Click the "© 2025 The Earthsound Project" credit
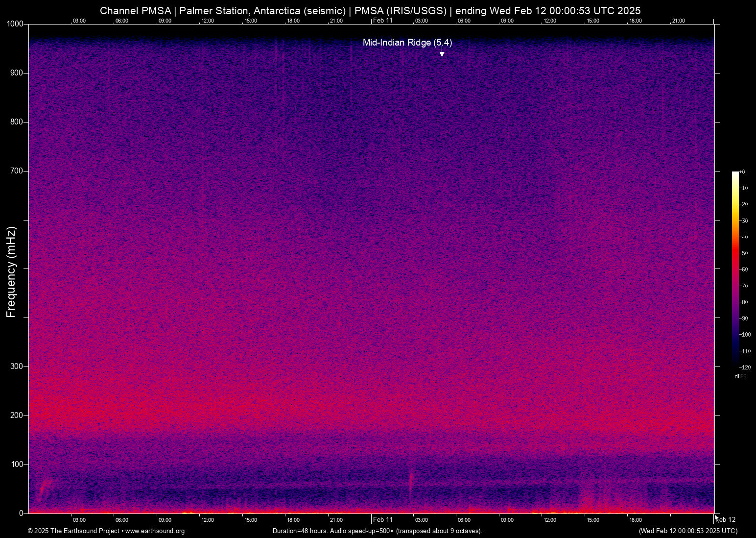 tap(74, 531)
